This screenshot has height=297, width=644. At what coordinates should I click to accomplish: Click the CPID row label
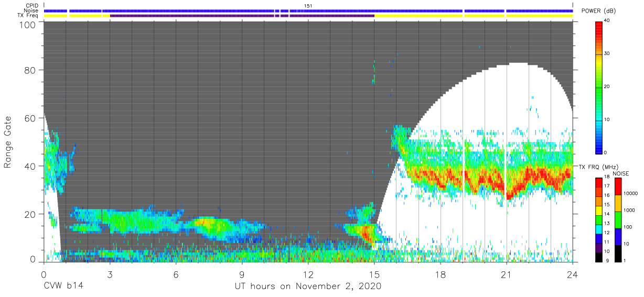pyautogui.click(x=31, y=6)
